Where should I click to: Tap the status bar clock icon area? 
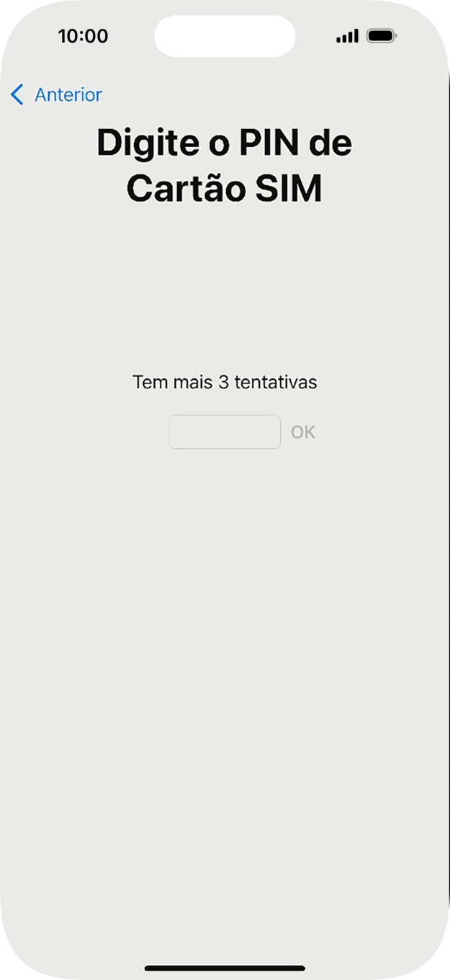[x=84, y=36]
